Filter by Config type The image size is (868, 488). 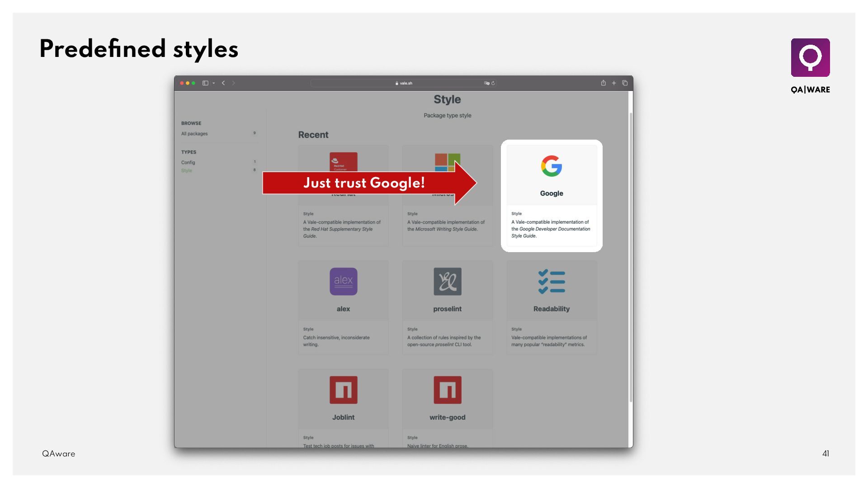point(188,163)
